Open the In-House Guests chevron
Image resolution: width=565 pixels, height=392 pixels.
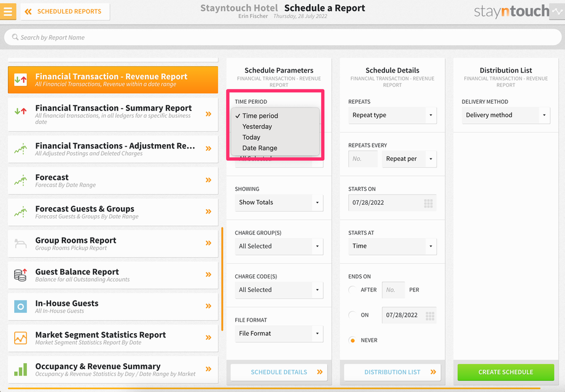[x=208, y=306]
